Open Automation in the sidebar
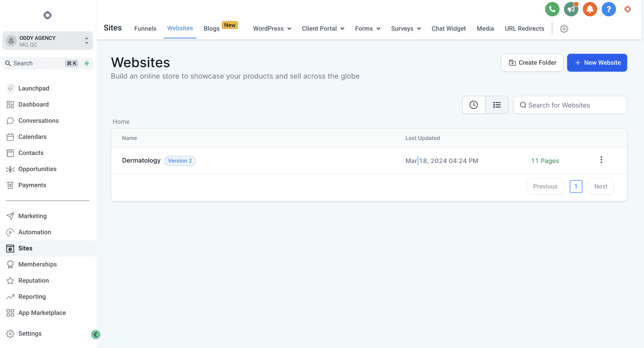The image size is (644, 348). (35, 232)
